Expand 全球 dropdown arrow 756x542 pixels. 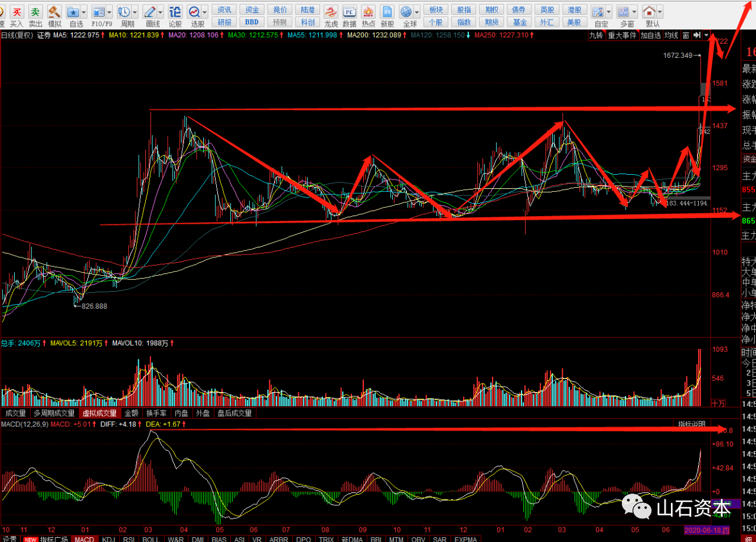416,12
